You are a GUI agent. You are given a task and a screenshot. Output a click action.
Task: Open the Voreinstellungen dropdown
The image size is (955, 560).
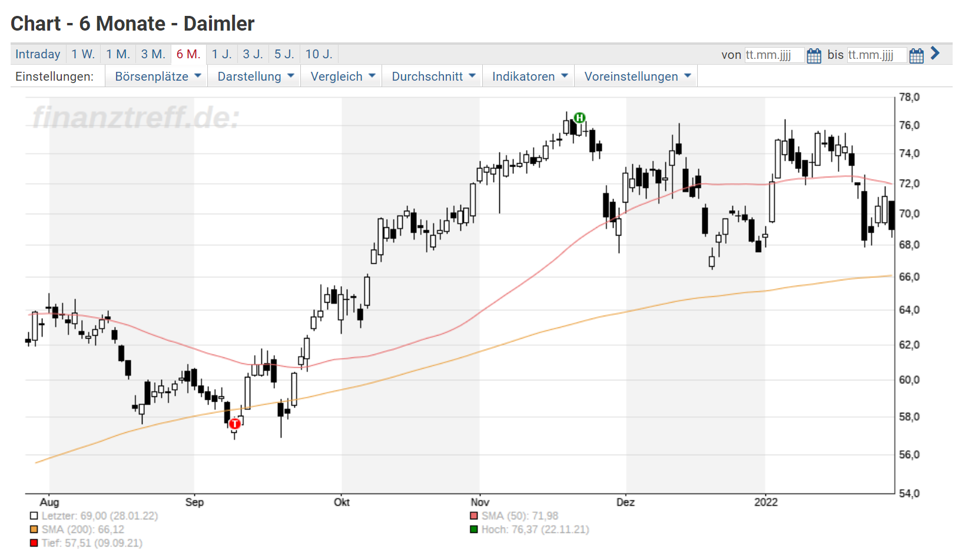[636, 77]
